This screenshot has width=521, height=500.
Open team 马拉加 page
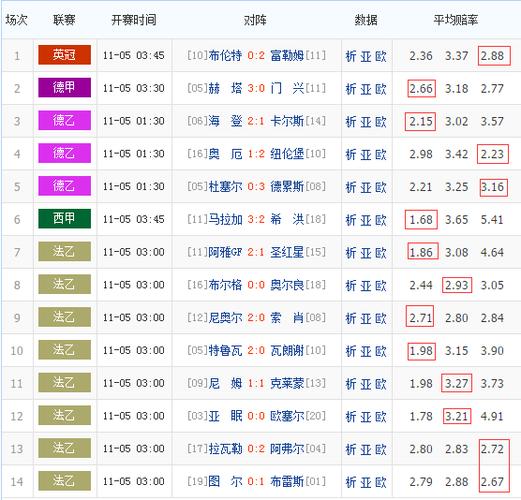pyautogui.click(x=225, y=219)
